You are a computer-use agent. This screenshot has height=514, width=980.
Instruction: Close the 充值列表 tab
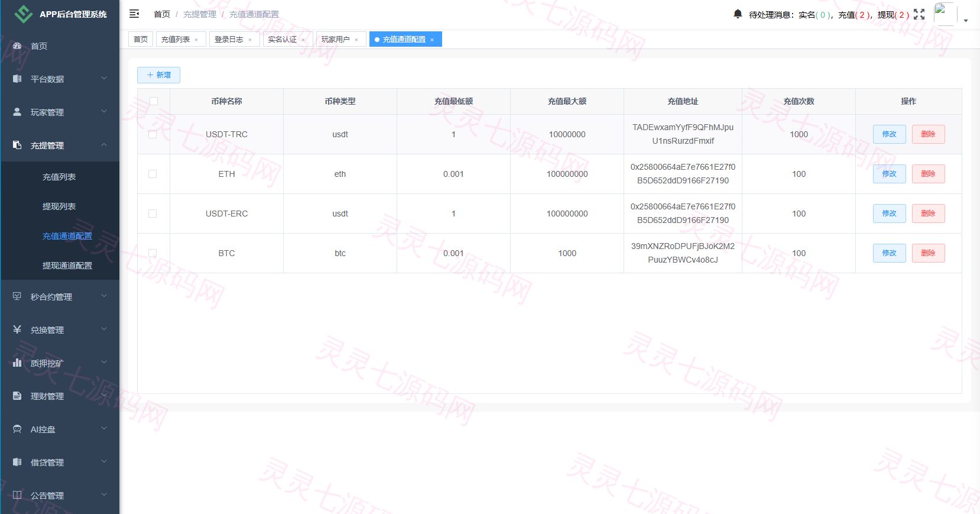(196, 40)
